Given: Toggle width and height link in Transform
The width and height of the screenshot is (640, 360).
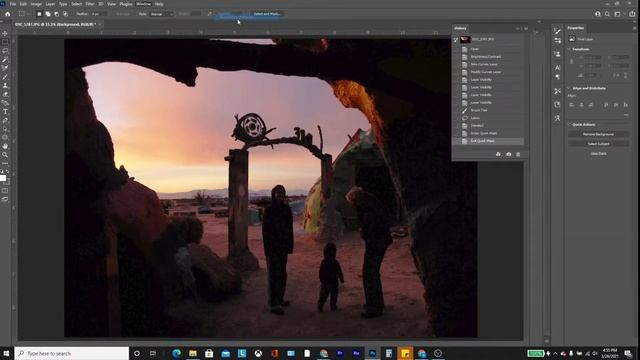Looking at the screenshot, I should point(572,61).
